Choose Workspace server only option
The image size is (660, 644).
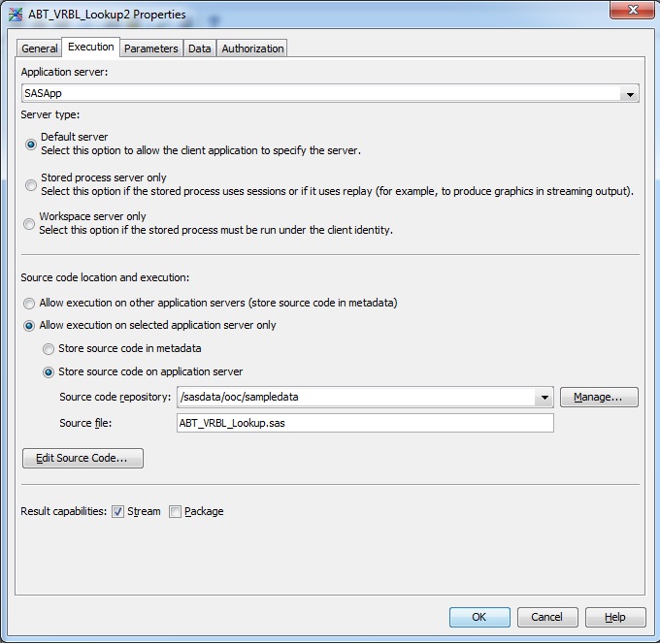(29, 224)
